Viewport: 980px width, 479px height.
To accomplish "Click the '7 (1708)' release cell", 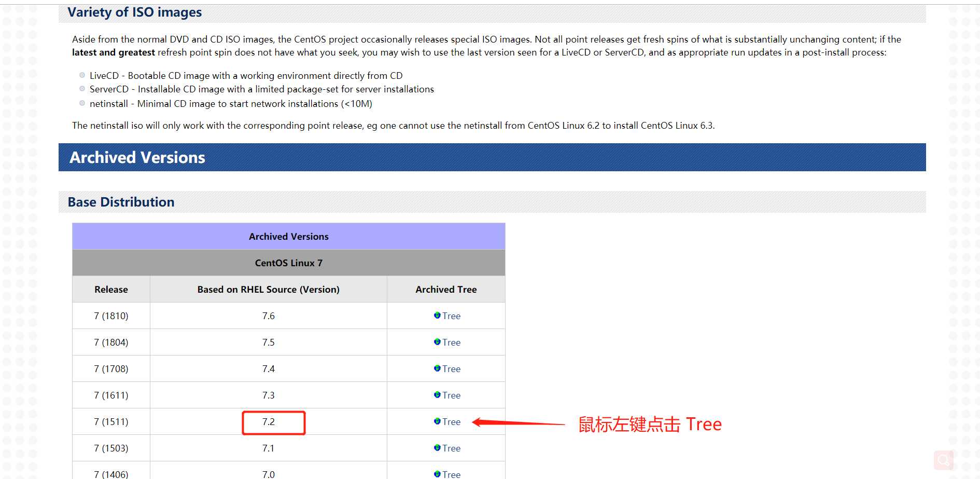I will coord(111,368).
